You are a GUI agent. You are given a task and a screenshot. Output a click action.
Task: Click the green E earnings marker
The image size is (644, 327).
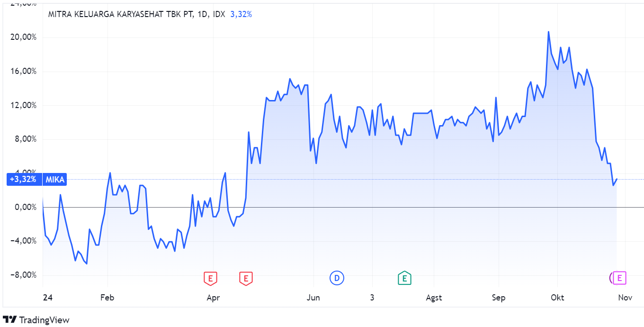[404, 278]
